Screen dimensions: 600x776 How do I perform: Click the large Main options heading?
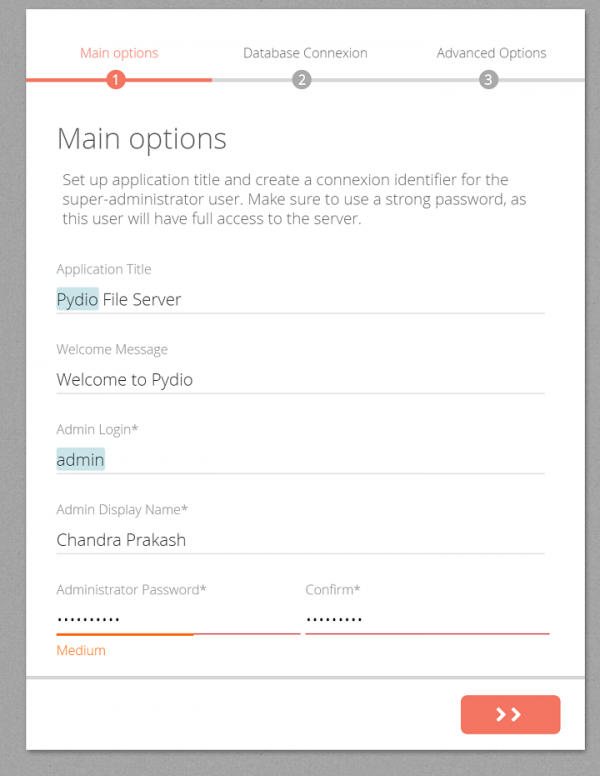coord(142,138)
